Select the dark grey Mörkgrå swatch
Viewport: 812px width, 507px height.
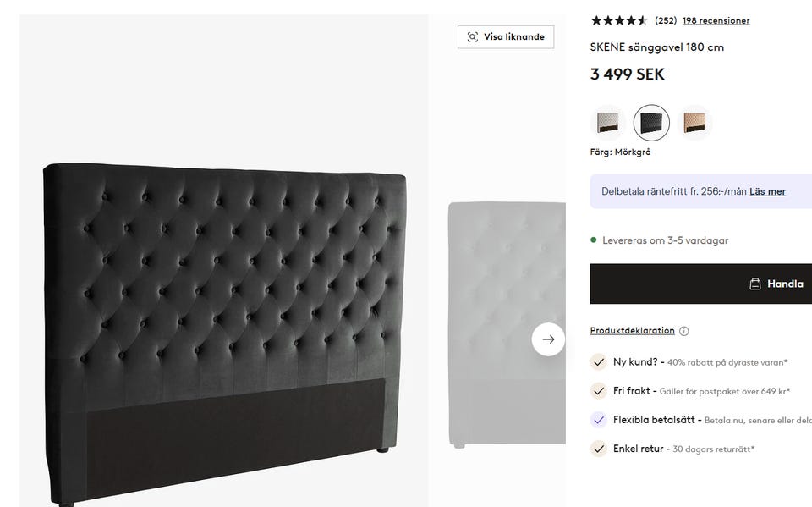[x=651, y=123]
